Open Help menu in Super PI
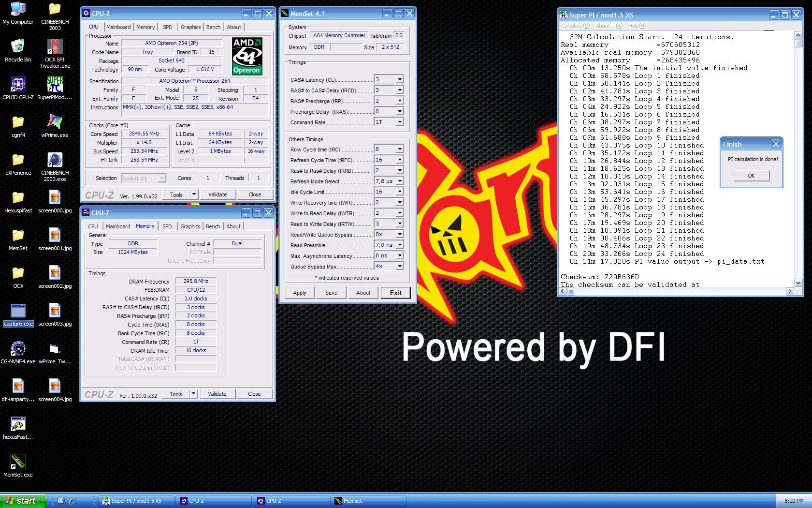Viewport: 812px width, 508px height. pos(637,26)
